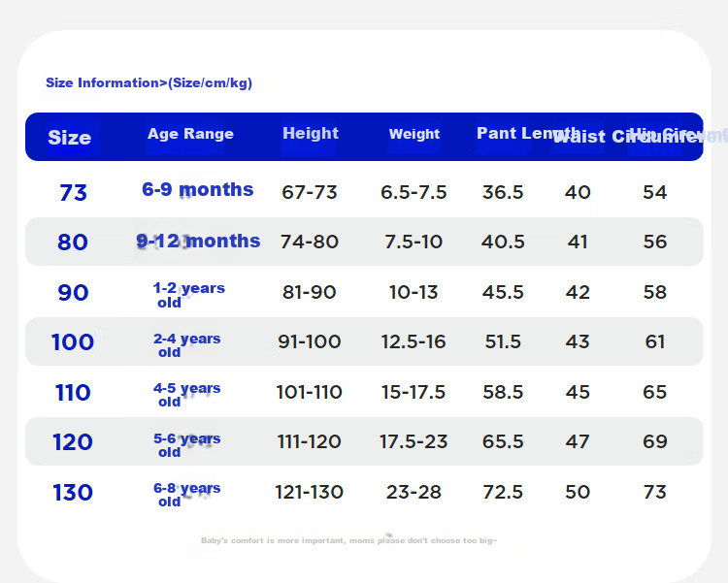Select pant length '58.5'
The width and height of the screenshot is (728, 583).
click(x=503, y=392)
